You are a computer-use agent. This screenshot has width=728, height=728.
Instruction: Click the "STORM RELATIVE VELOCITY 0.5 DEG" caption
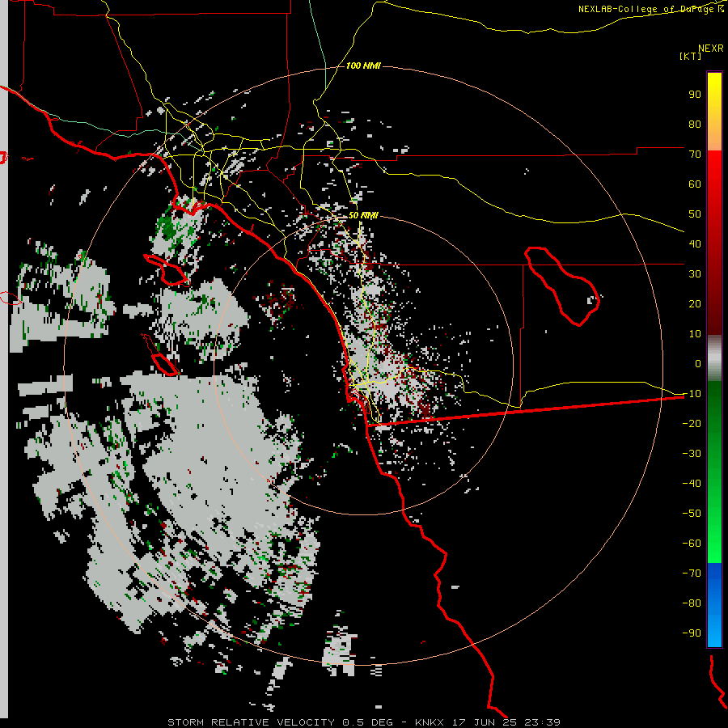coord(280,722)
